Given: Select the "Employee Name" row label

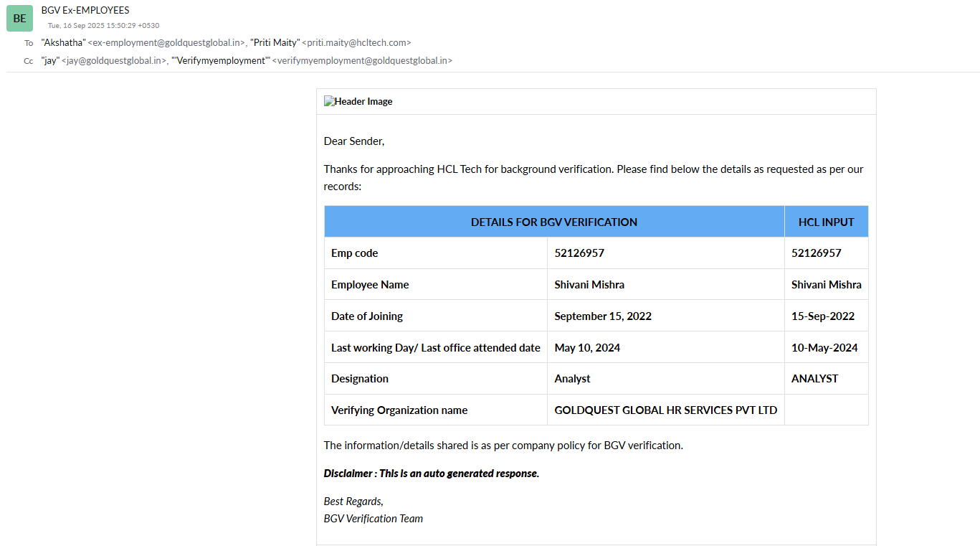Looking at the screenshot, I should 370,285.
